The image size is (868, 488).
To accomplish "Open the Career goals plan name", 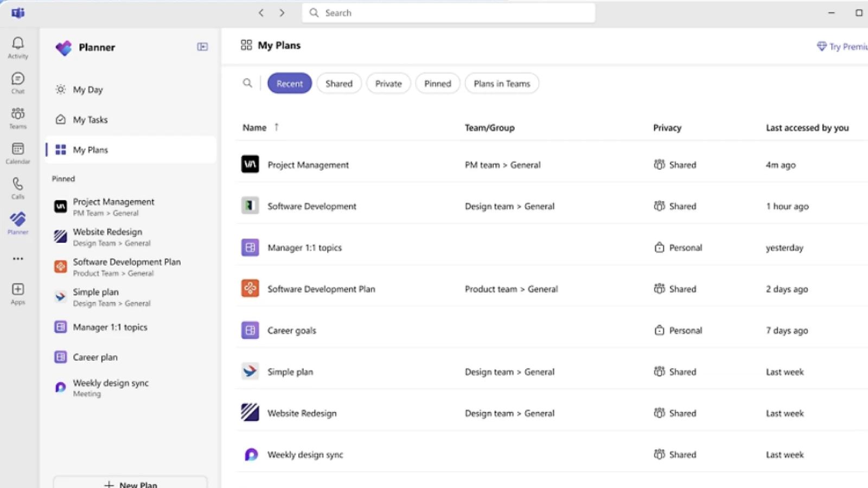I will click(292, 330).
